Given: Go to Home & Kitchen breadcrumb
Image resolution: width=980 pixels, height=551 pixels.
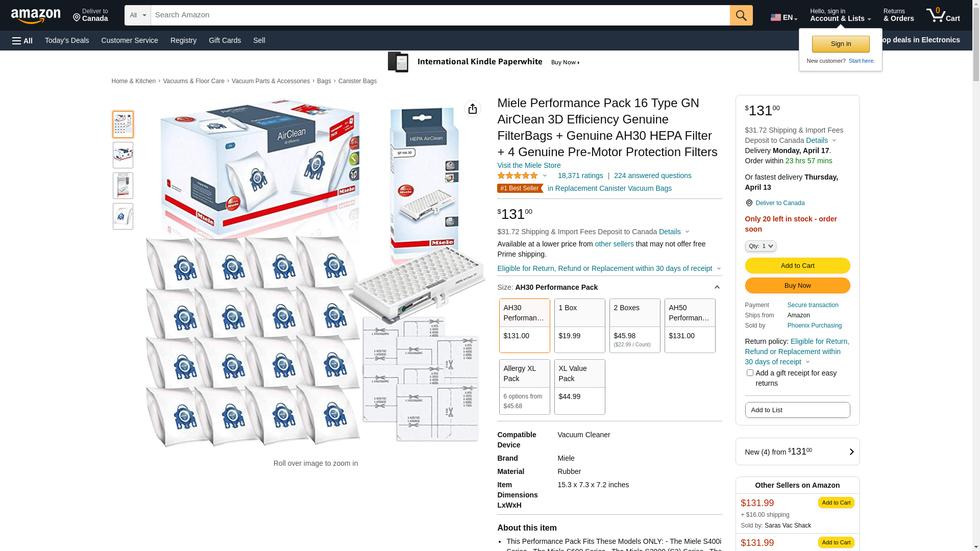Looking at the screenshot, I should pyautogui.click(x=134, y=81).
